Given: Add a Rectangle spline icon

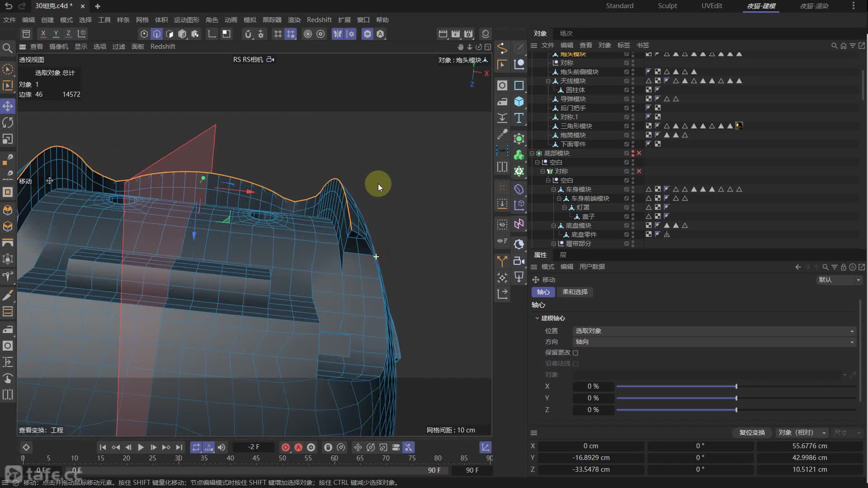Looking at the screenshot, I should coord(519,85).
